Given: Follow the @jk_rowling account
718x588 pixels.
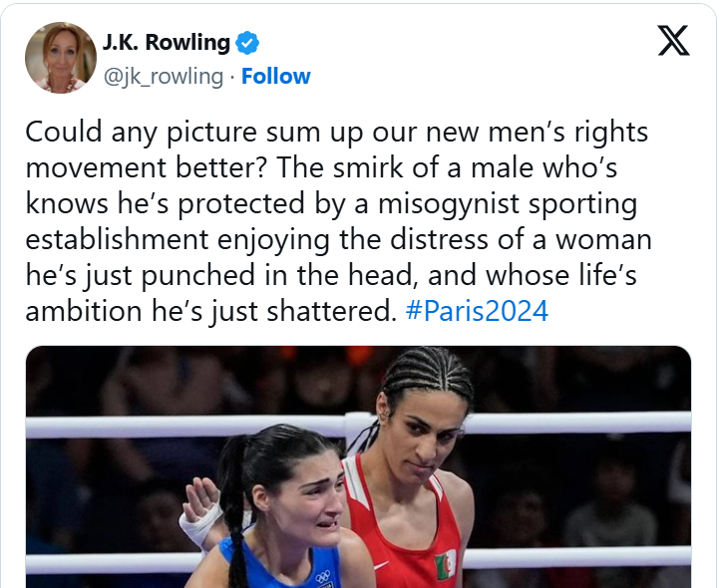Looking at the screenshot, I should (275, 77).
